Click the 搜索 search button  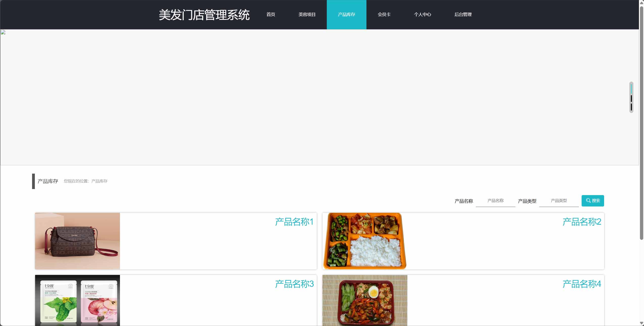593,201
